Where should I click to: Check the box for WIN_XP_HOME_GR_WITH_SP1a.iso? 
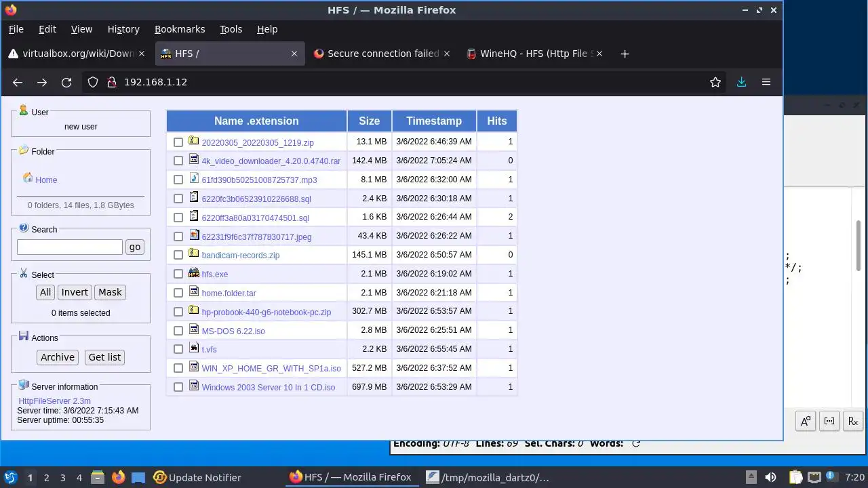178,368
